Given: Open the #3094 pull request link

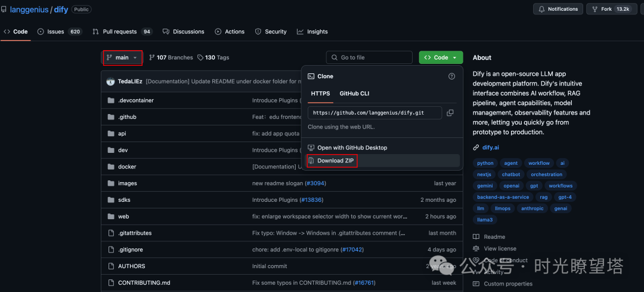Looking at the screenshot, I should [x=315, y=183].
